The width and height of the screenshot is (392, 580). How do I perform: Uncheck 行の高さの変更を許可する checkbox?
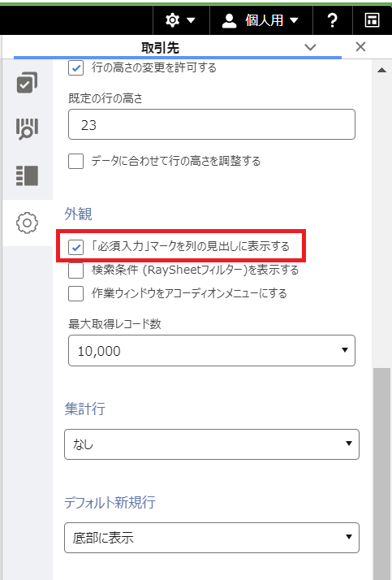coord(75,67)
